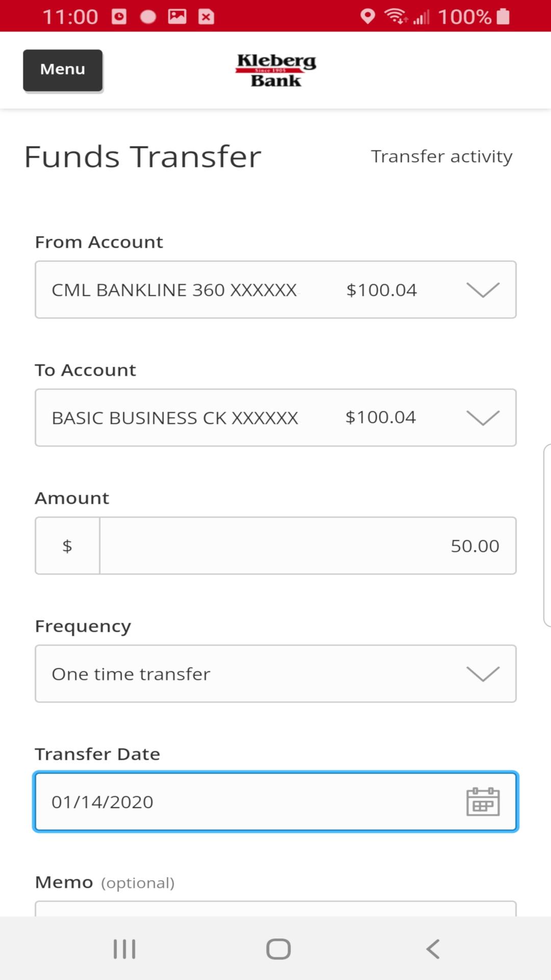551x980 pixels.
Task: Tap the Kleberg Bank logo
Action: (x=275, y=70)
